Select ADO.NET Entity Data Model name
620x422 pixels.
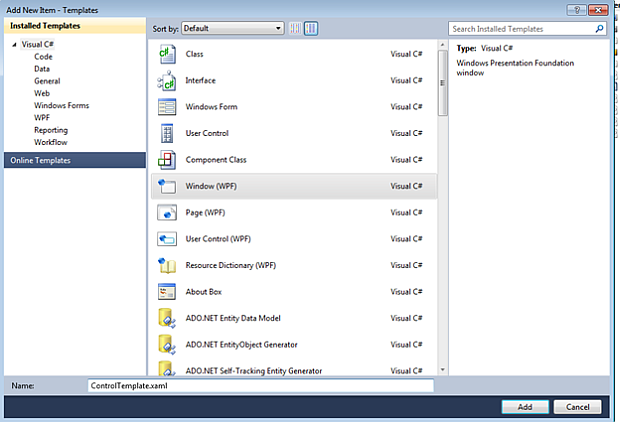233,318
